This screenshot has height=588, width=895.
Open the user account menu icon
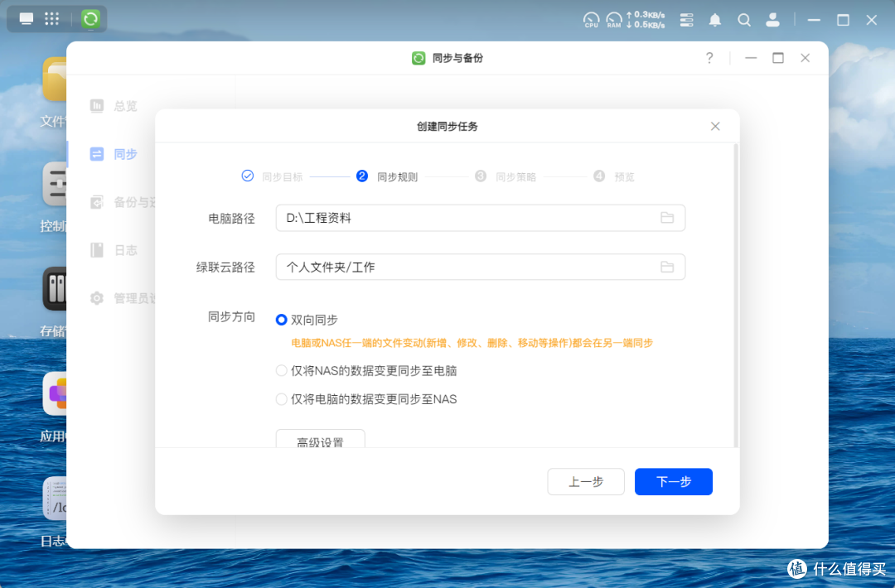(772, 20)
